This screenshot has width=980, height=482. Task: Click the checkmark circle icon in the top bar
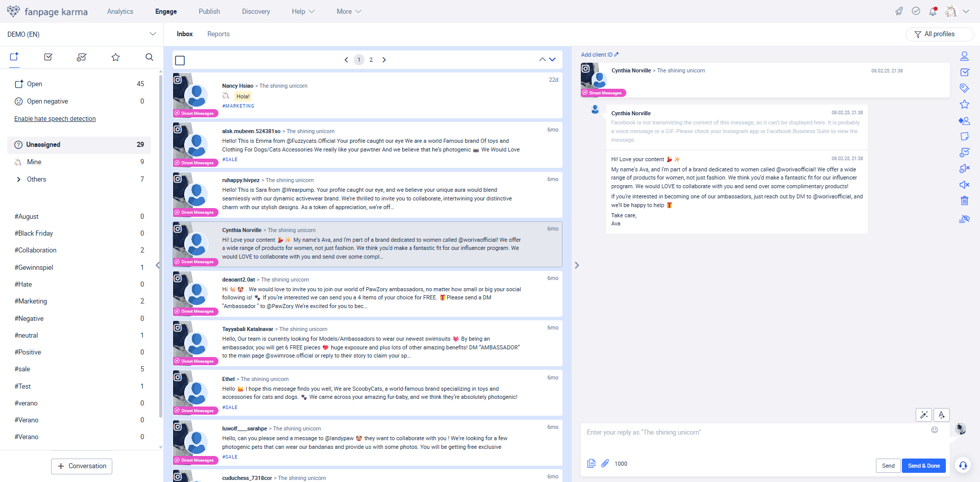tap(916, 11)
